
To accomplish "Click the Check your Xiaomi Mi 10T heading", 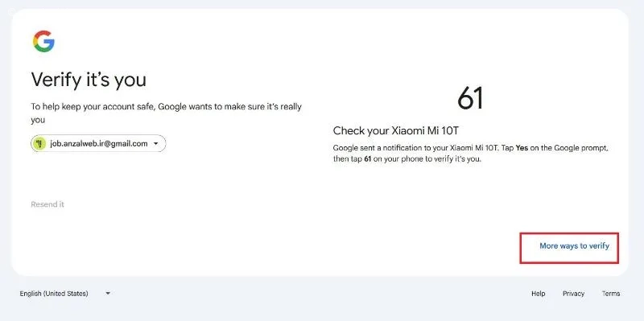I will click(x=396, y=131).
